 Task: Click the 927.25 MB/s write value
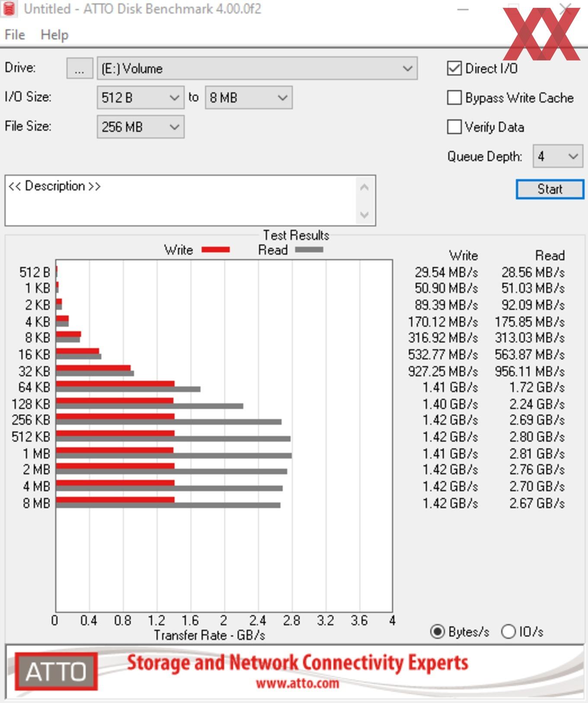pyautogui.click(x=443, y=371)
